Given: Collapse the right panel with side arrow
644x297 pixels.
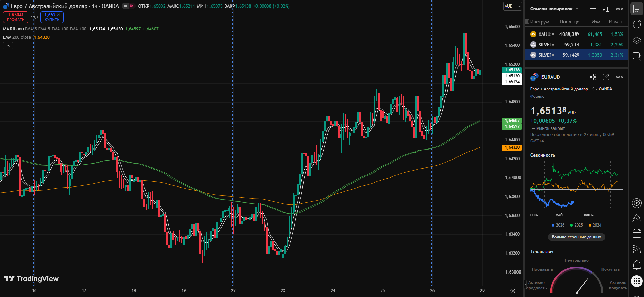Looking at the screenshot, I should pyautogui.click(x=525, y=285).
